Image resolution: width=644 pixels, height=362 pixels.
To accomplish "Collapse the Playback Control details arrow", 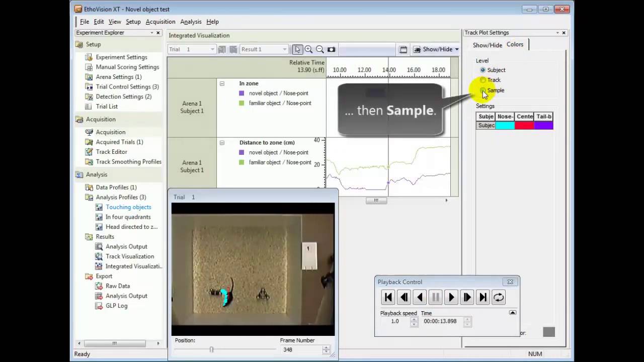I will [x=513, y=313].
